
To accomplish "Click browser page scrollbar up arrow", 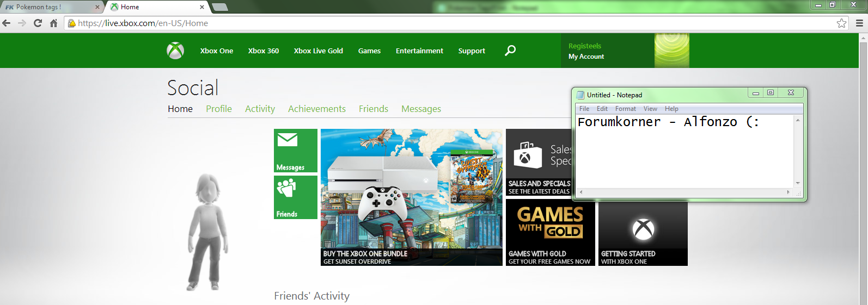I will click(x=863, y=38).
